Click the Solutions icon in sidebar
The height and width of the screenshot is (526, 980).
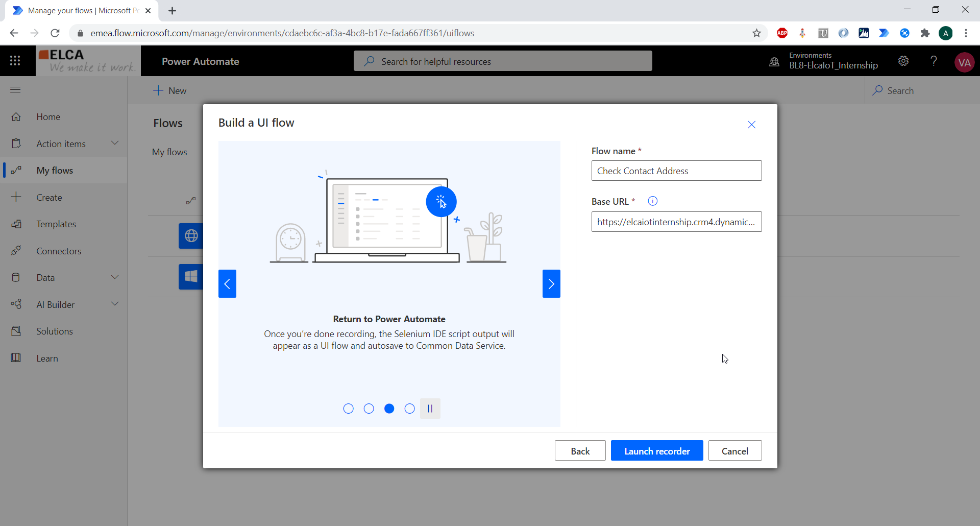[x=16, y=331]
